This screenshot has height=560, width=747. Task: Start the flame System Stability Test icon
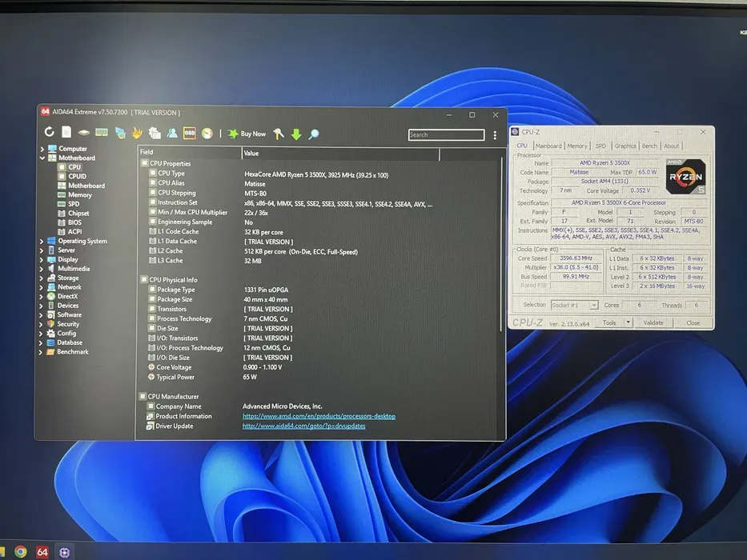(x=137, y=133)
